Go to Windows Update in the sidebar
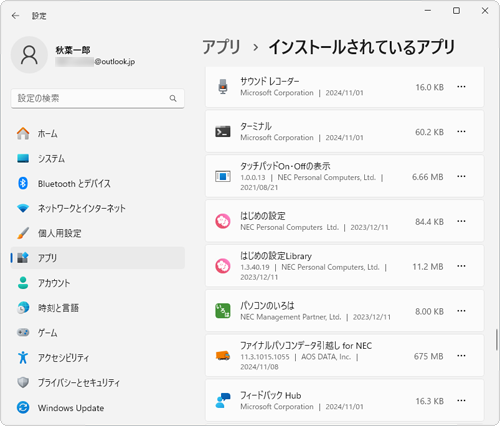This screenshot has height=426, width=500. pos(98,407)
